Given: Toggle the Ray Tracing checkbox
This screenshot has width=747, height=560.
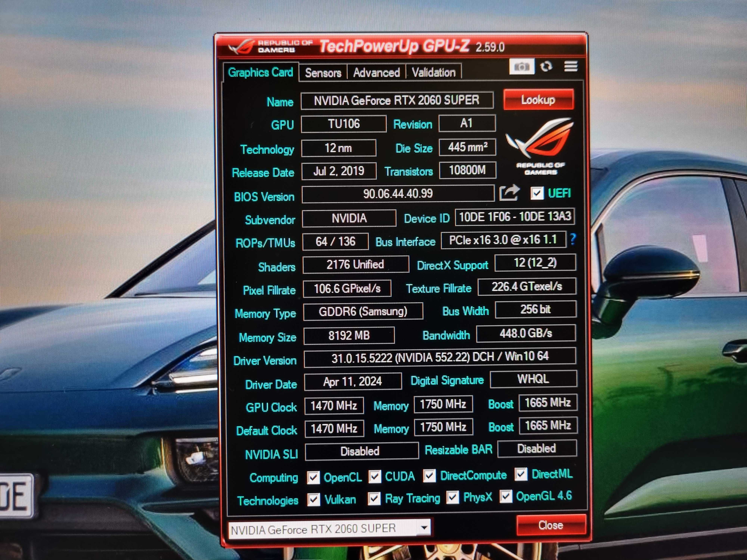Looking at the screenshot, I should click(x=374, y=499).
